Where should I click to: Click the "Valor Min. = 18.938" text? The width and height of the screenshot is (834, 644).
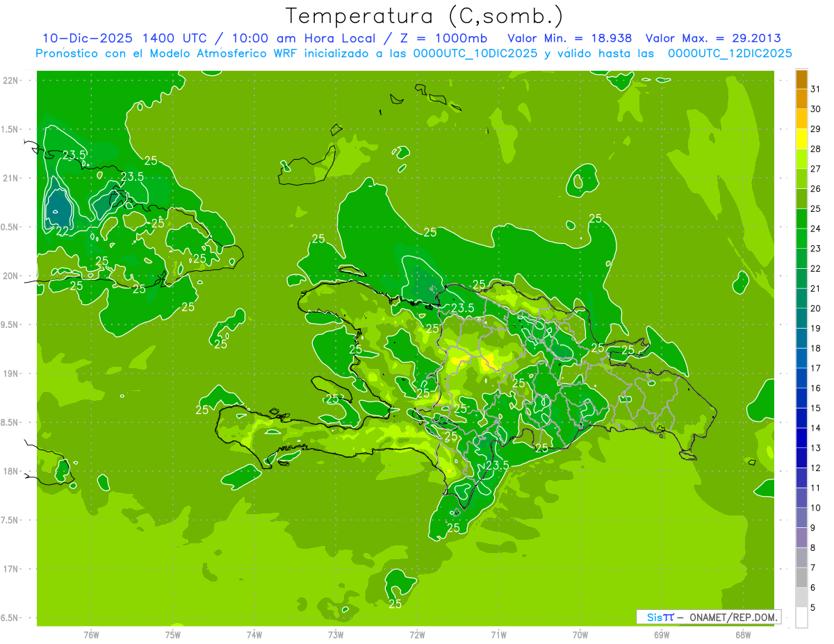(x=570, y=39)
